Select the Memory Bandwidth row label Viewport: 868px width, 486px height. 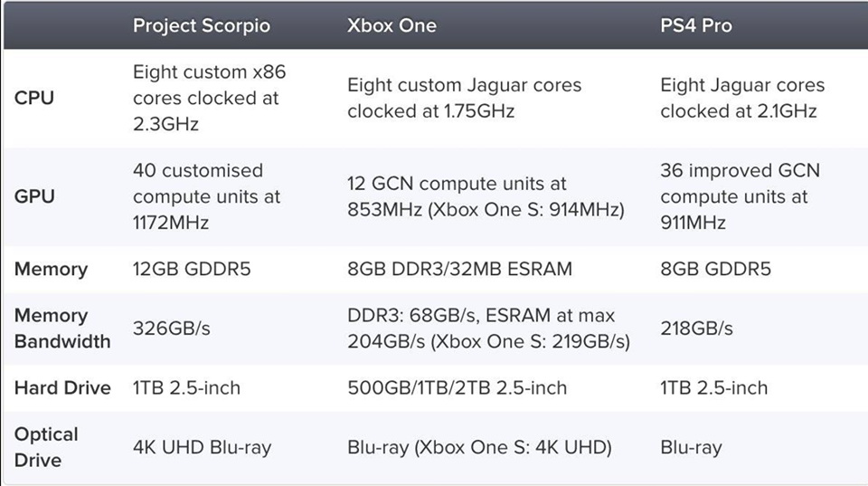coord(61,329)
